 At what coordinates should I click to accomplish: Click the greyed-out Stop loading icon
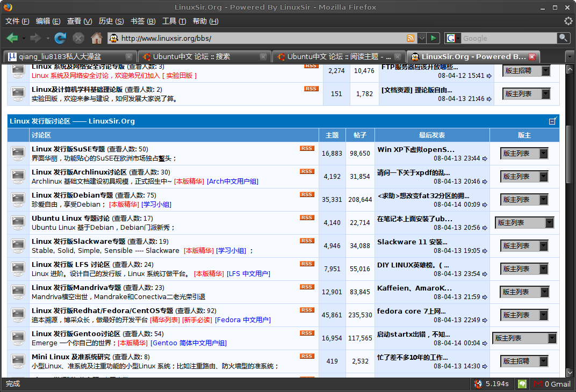click(78, 38)
